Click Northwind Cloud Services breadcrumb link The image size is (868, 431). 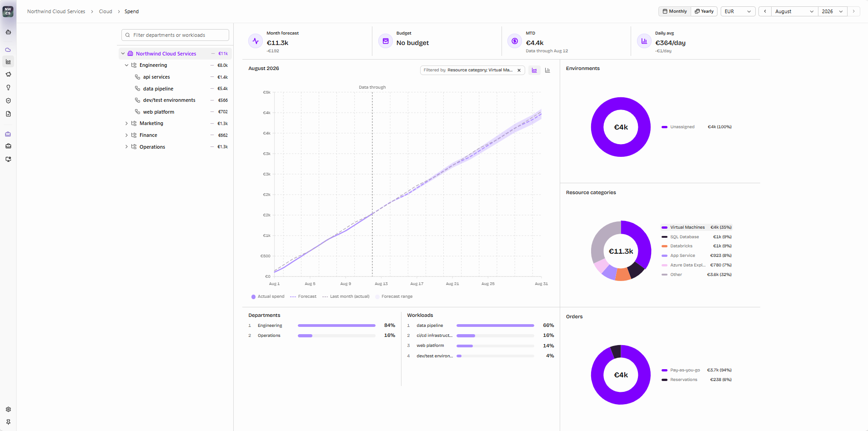56,11
